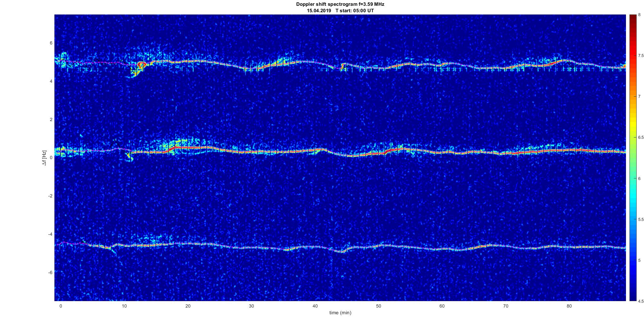Click the 'Δf [Hz]' y-axis label
Screen dimensions: 644x323
[44, 158]
